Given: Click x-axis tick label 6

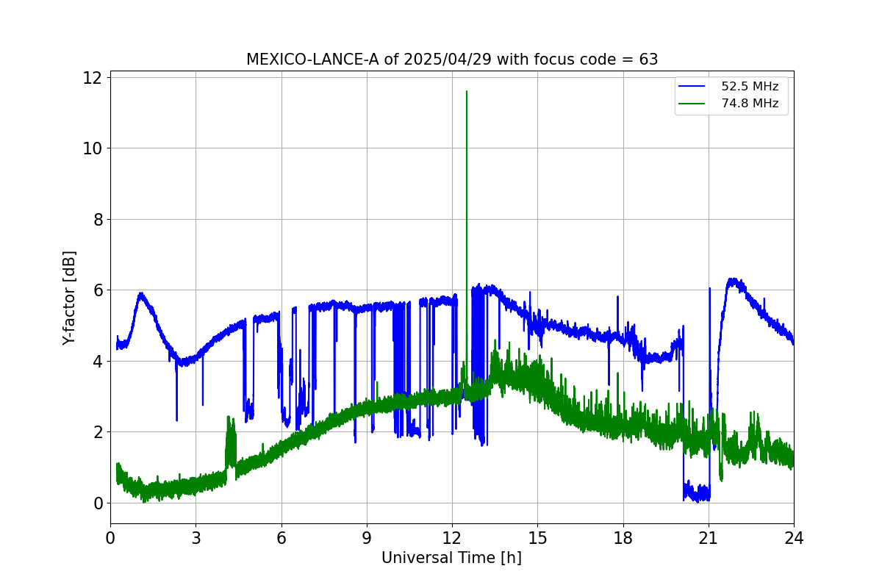Looking at the screenshot, I should 281,537.
